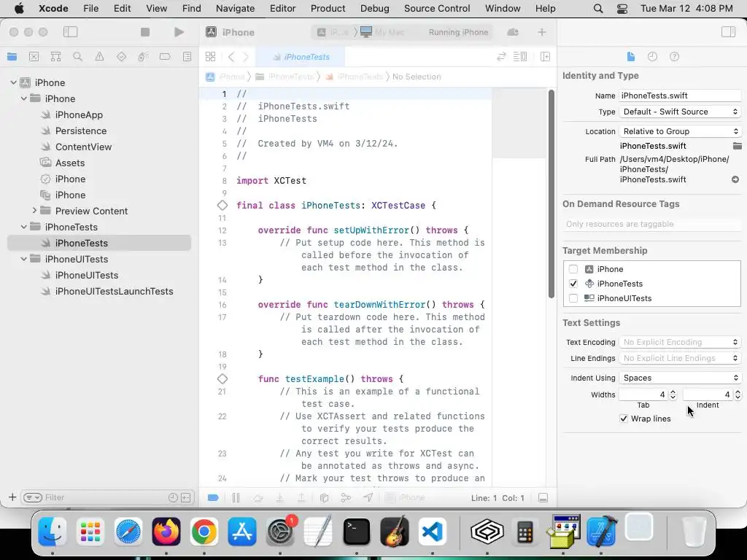Open Terminal from the Dock
Screen dimensions: 747x560
point(356,532)
